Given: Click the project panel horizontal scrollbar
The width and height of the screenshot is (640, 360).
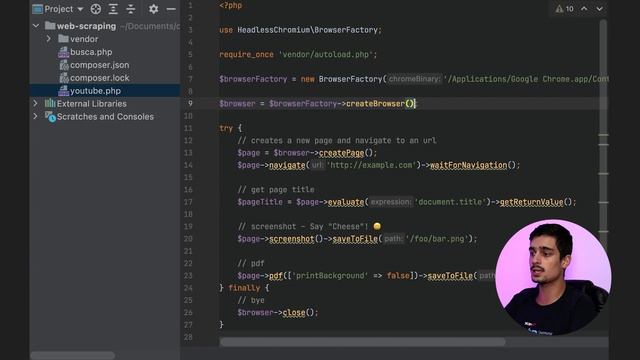Looking at the screenshot, I should (x=73, y=355).
